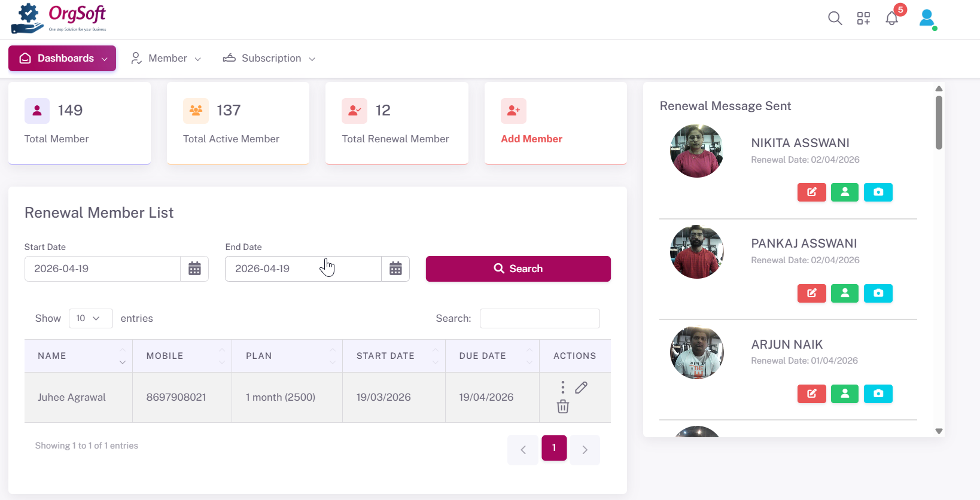This screenshot has width=980, height=500.
Task: Click the name ARJUN NAIK
Action: (787, 344)
